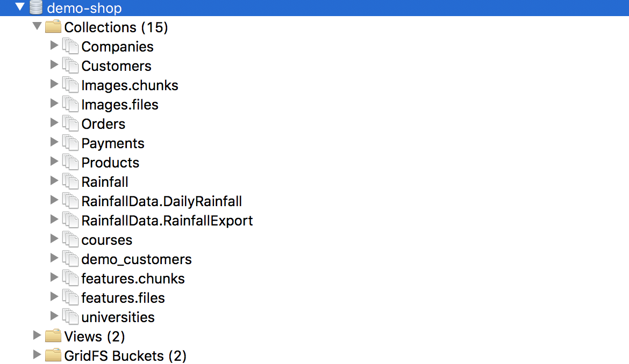This screenshot has width=629, height=364.
Task: Click the Companies collection icon
Action: 71,46
